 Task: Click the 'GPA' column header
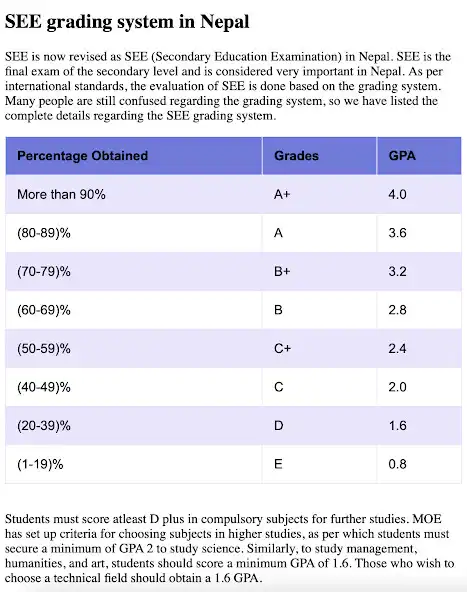tap(419, 156)
